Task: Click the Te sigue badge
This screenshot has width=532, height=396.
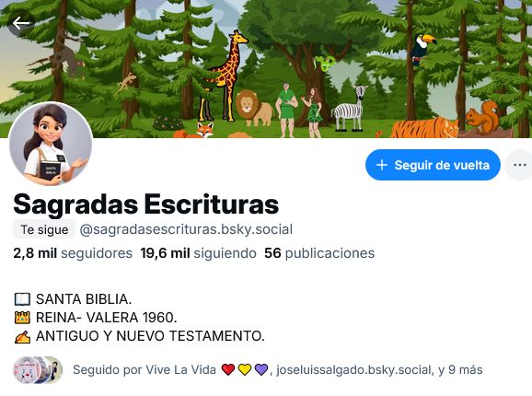Action: [44, 229]
